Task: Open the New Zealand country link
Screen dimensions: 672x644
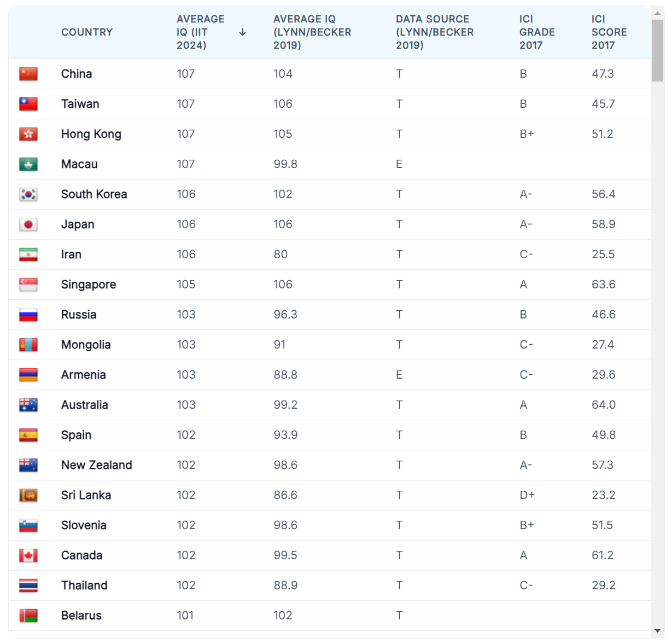Action: point(97,465)
